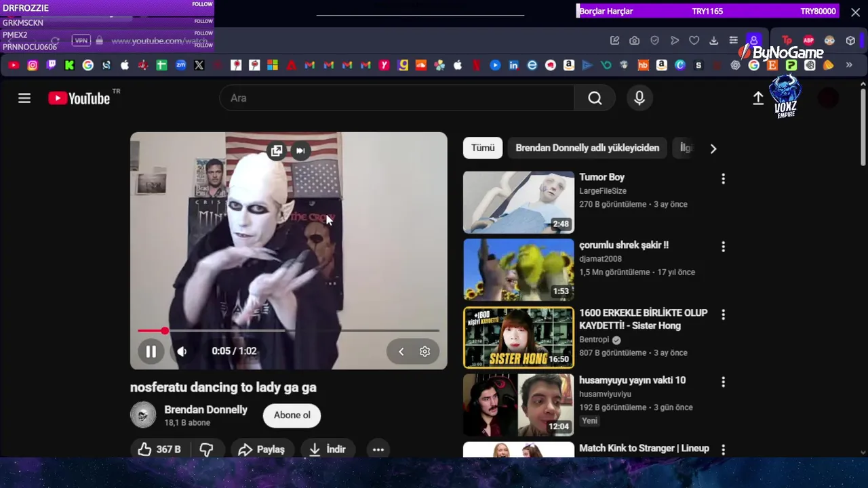Open the LinkedIn bookmark
This screenshot has height=488, width=868.
pyautogui.click(x=513, y=65)
